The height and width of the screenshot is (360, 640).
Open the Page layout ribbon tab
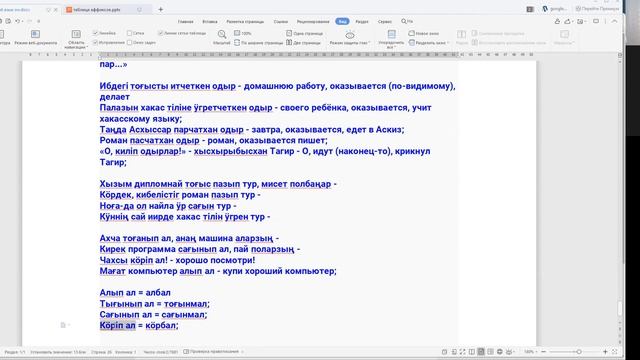(245, 21)
